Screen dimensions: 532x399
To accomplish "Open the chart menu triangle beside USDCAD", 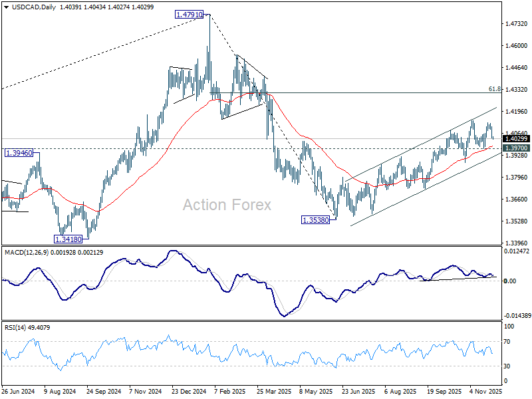I will click(x=6, y=7).
